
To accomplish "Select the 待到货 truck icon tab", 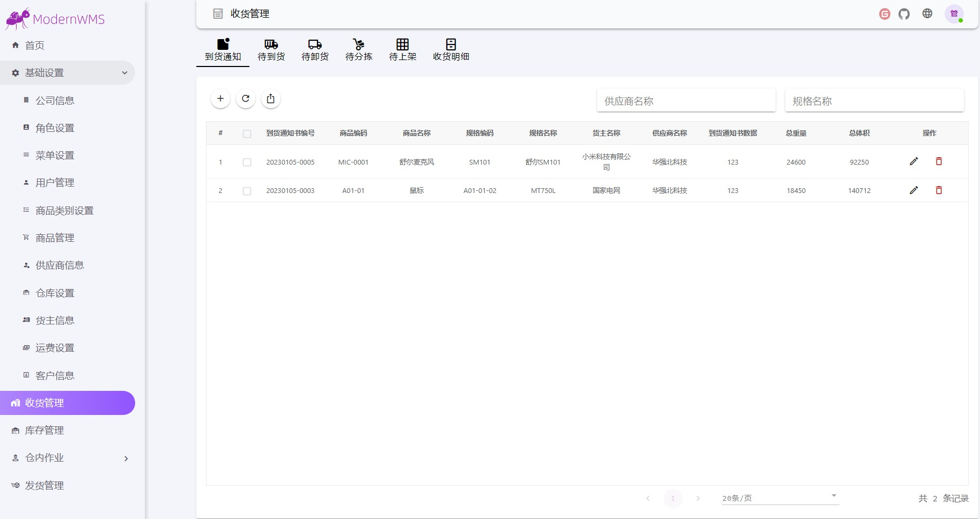I will 271,49.
